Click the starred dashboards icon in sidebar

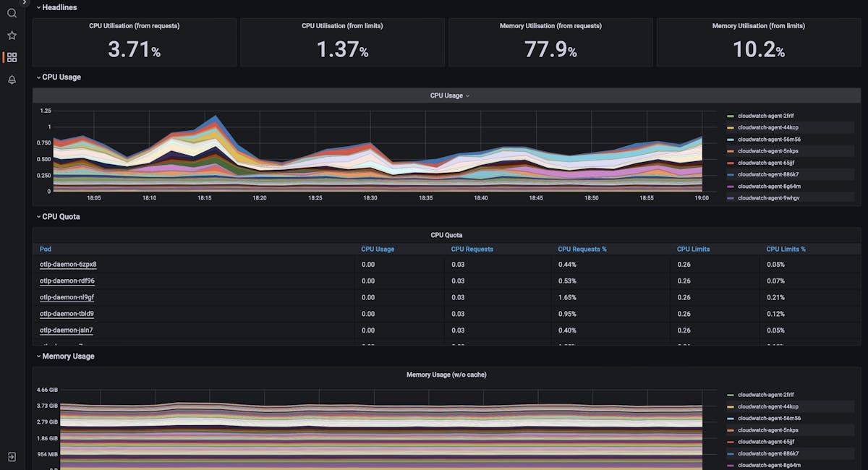pos(11,35)
